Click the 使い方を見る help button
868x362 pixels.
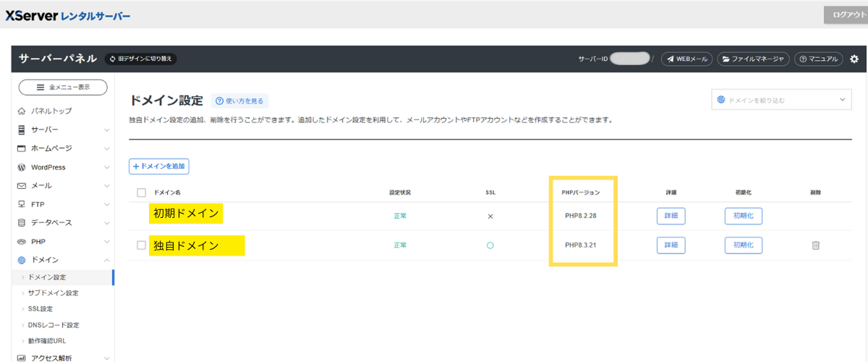[x=239, y=101]
